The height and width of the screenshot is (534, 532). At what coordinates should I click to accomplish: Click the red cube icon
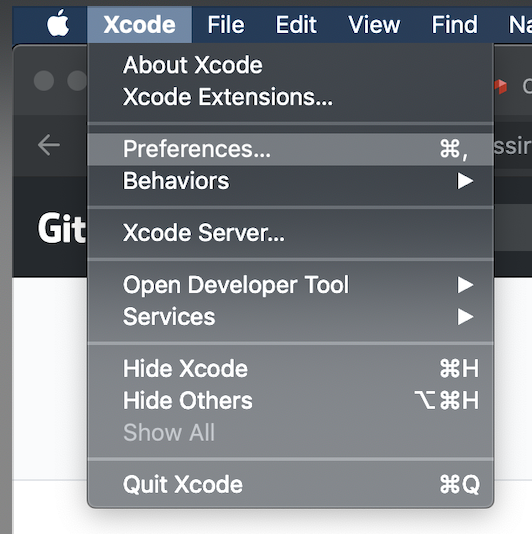click(501, 87)
